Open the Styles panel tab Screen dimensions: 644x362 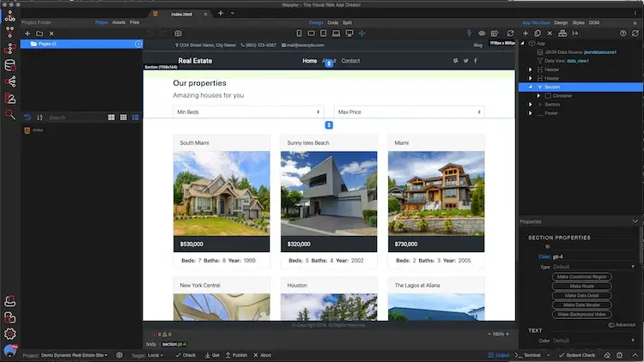click(578, 22)
